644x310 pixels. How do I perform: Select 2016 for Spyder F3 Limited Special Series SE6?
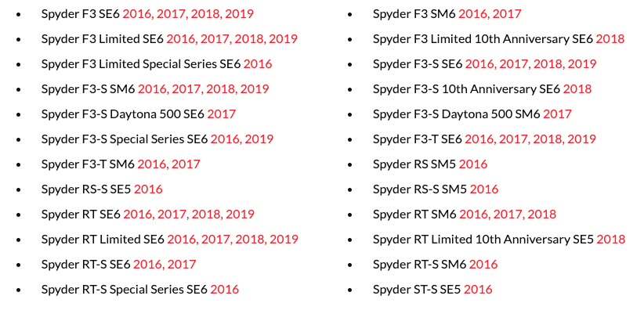coord(258,64)
